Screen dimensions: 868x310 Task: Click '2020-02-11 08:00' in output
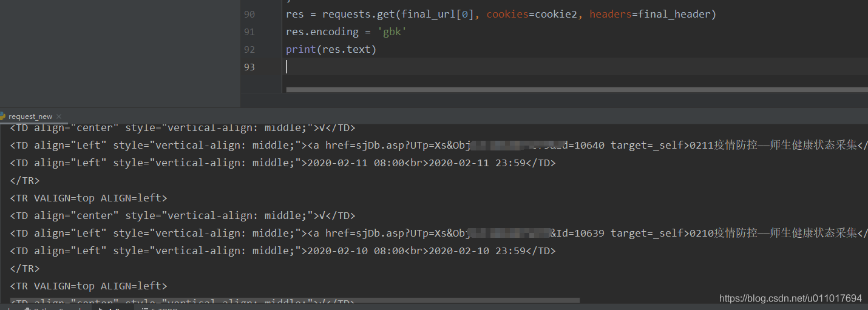[356, 163]
